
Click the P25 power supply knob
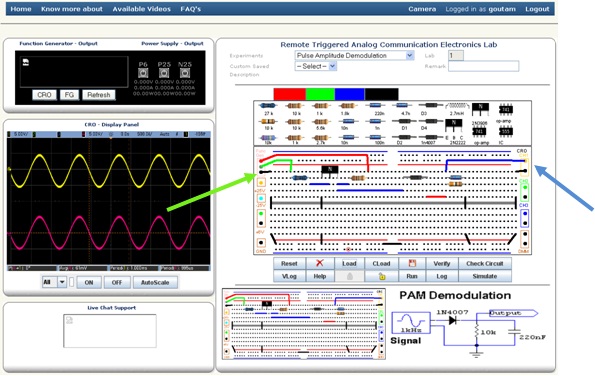point(164,73)
